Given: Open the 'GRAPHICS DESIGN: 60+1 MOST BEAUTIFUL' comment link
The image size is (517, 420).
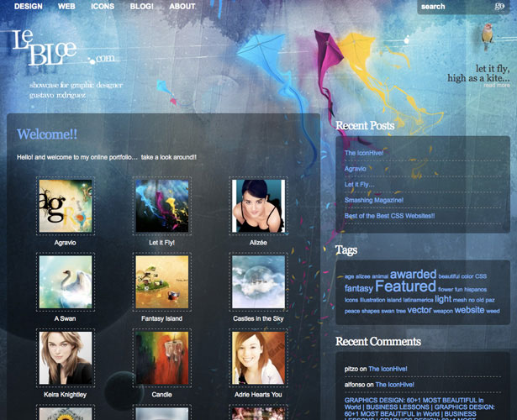Looking at the screenshot, I should [x=419, y=410].
